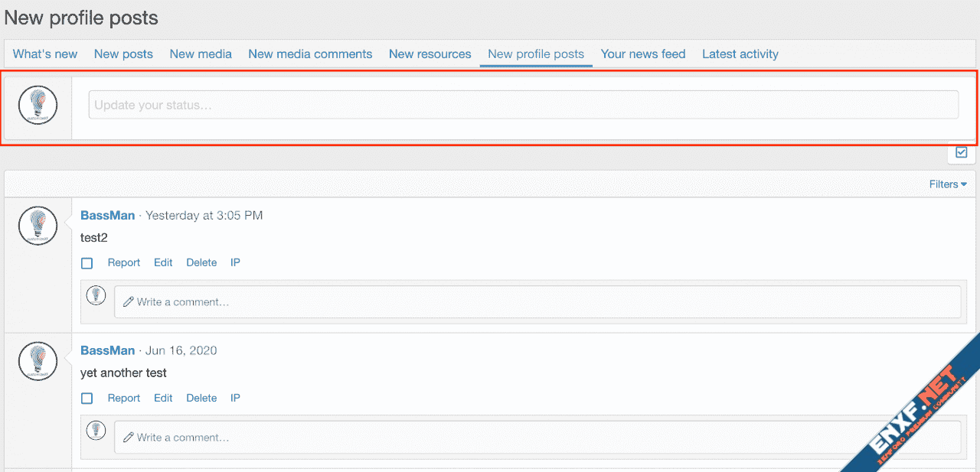Expand the Filters dropdown

click(947, 184)
